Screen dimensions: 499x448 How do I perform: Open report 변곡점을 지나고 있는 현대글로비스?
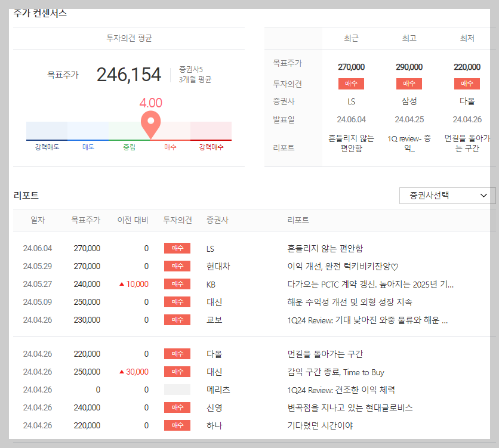pyautogui.click(x=350, y=407)
